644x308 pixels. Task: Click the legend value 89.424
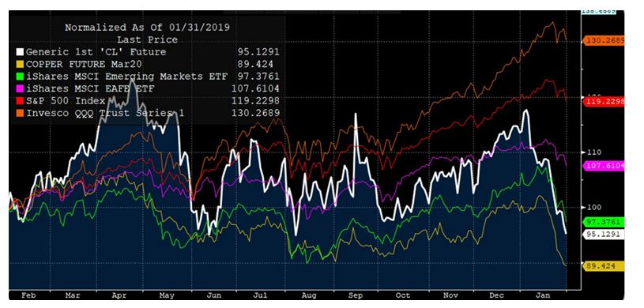click(x=255, y=64)
